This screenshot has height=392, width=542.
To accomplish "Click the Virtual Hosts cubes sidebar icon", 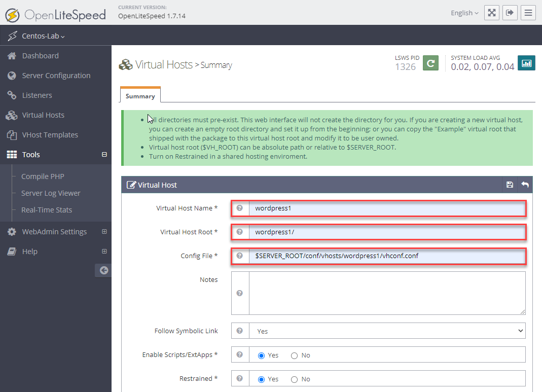I will pos(11,115).
